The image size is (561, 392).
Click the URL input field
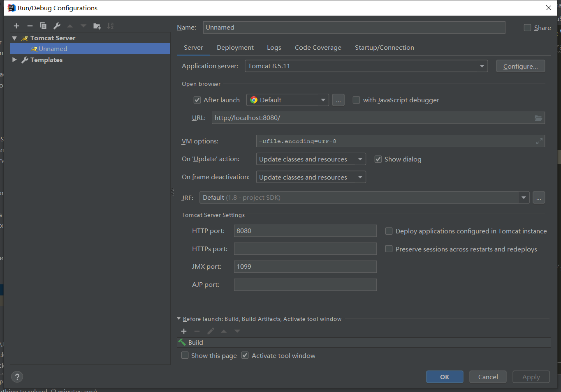pos(378,118)
